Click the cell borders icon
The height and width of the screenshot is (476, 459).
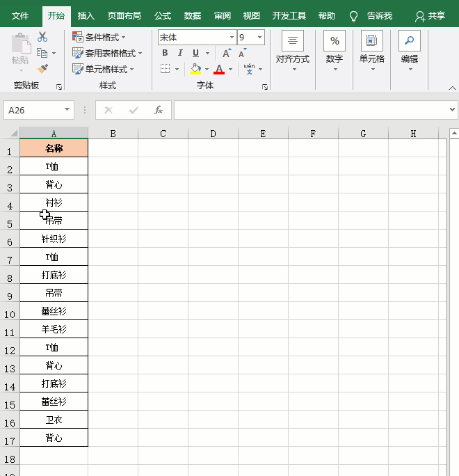[165, 69]
